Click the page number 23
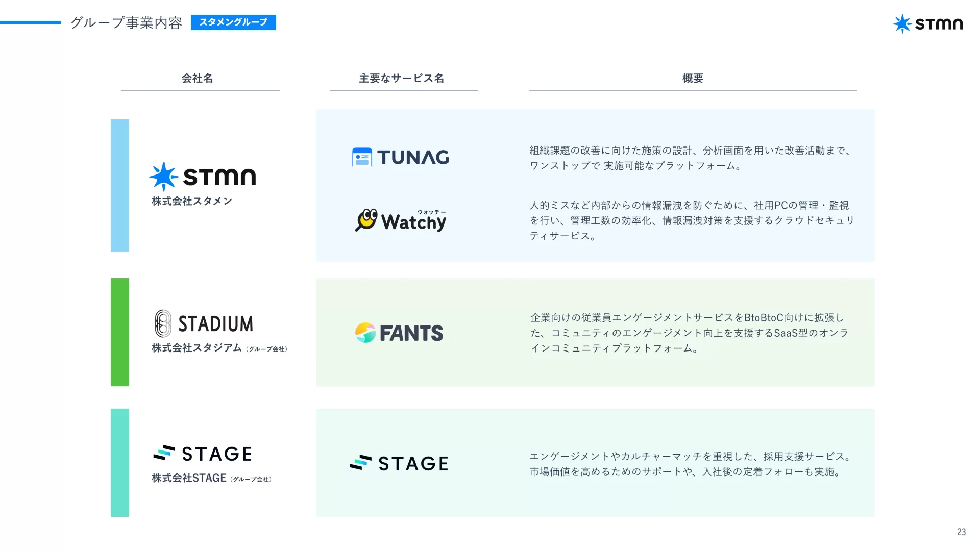 pos(962,532)
